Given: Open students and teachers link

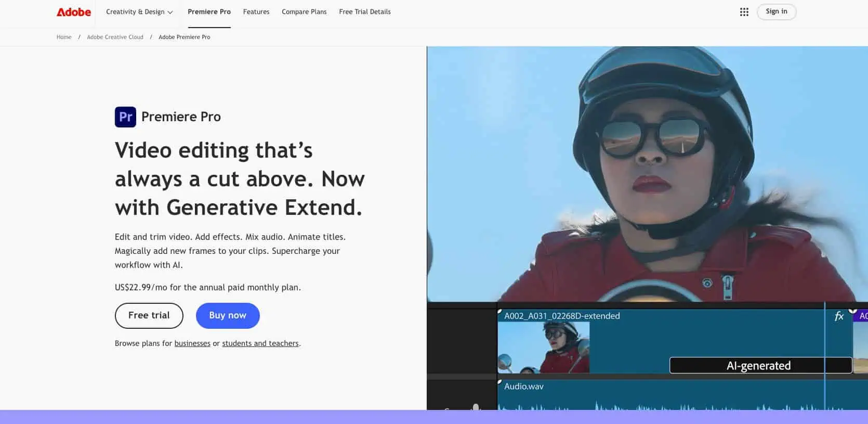Looking at the screenshot, I should coord(260,343).
